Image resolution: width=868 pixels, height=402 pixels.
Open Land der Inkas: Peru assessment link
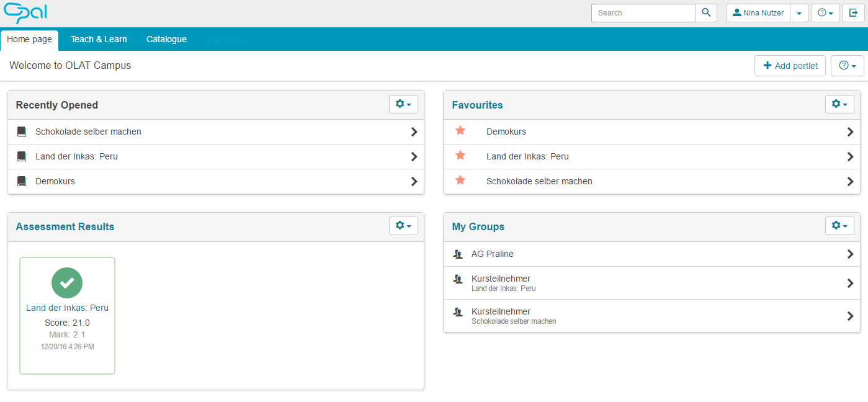coord(67,308)
